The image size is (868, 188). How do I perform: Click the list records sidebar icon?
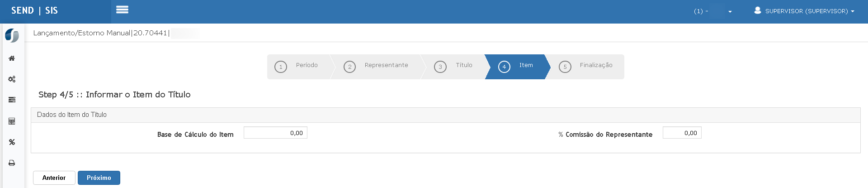[12, 100]
